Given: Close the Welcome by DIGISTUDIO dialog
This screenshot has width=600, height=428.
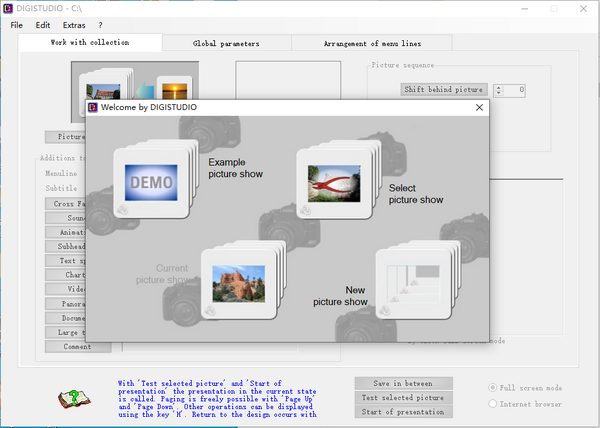Looking at the screenshot, I should pyautogui.click(x=479, y=107).
